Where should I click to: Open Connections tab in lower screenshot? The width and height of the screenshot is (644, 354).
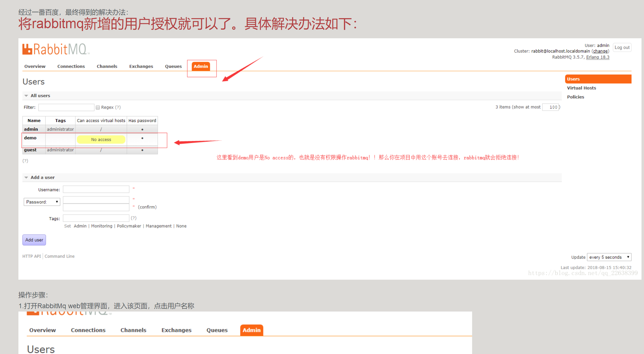(88, 330)
